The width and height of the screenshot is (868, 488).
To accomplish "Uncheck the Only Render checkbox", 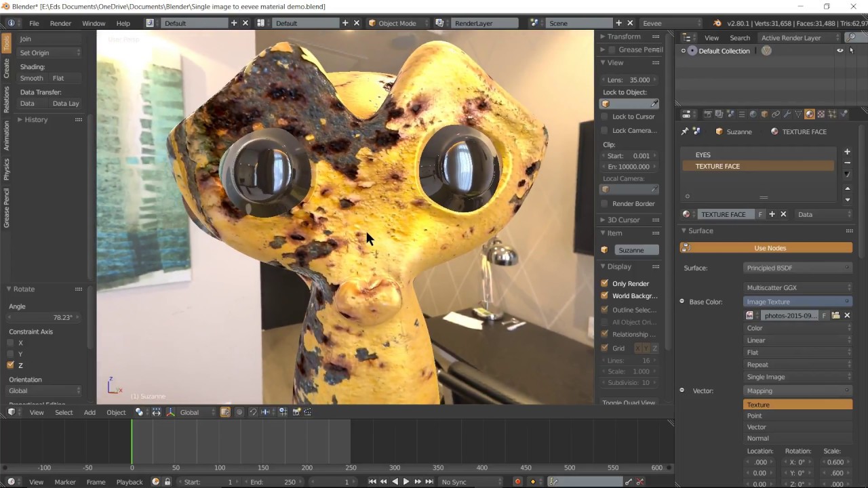I will tap(605, 283).
